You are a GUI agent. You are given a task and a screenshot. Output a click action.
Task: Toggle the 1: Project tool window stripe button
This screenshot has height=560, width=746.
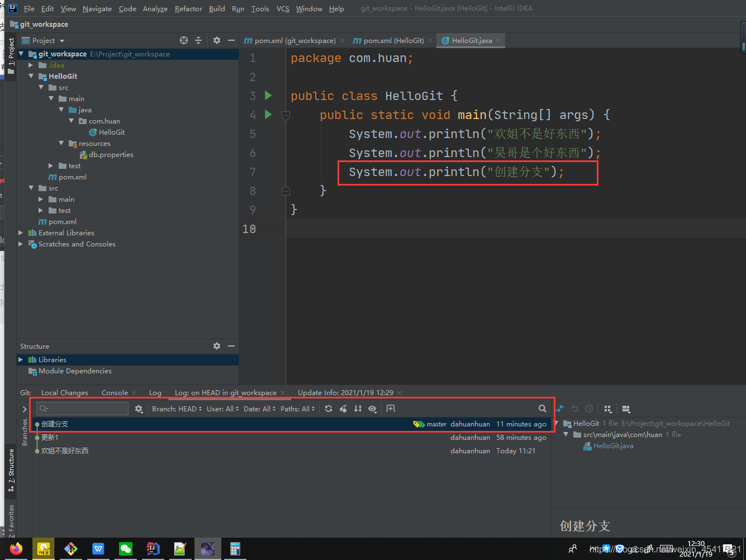coord(11,56)
